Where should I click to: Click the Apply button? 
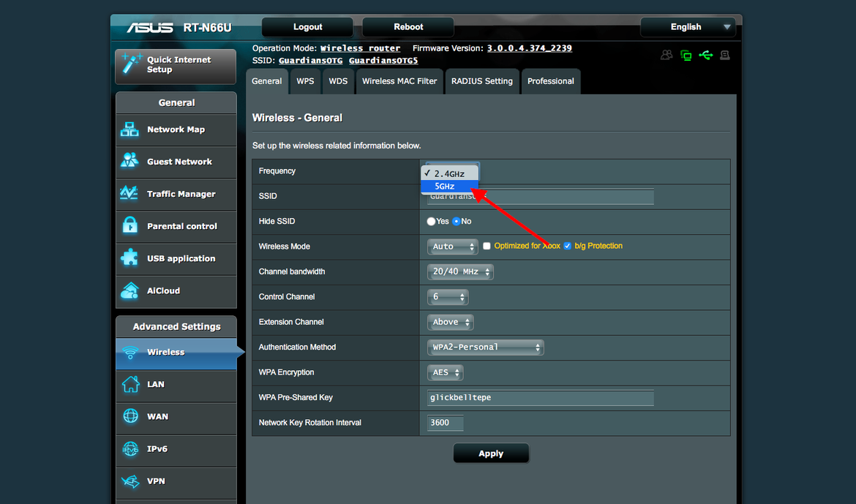coord(491,454)
